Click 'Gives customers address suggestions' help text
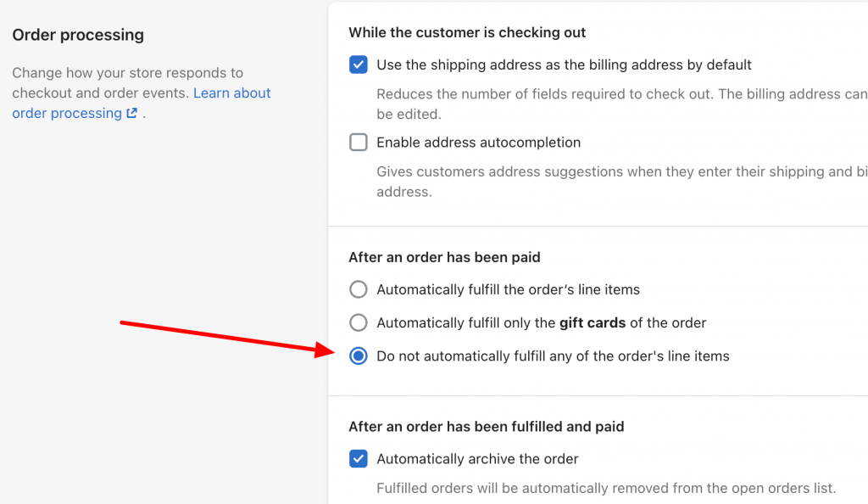868x504 pixels. click(x=622, y=181)
